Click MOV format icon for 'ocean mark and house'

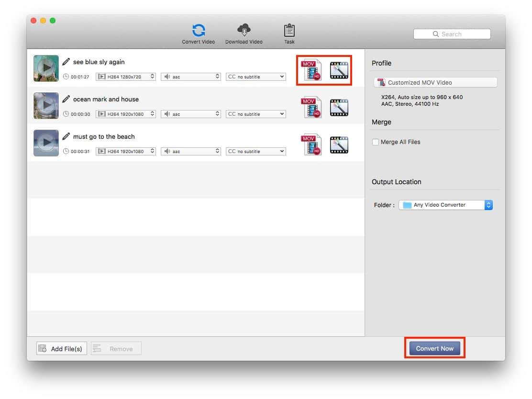click(x=311, y=108)
